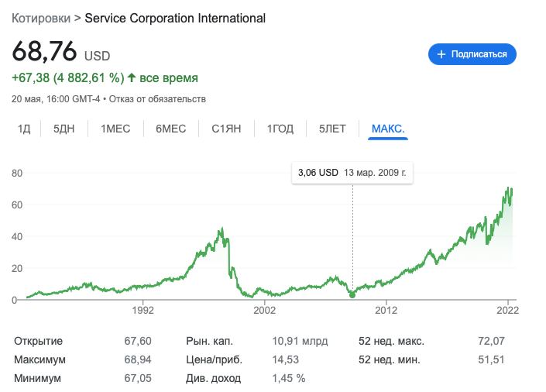Viewport: 546px width, 392px height.
Task: Click Отказ от обязательств disclaimer link
Action: click(x=157, y=99)
